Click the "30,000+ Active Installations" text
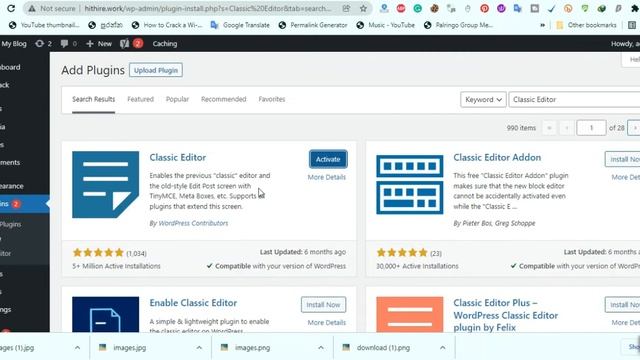640x360 pixels. 417,266
